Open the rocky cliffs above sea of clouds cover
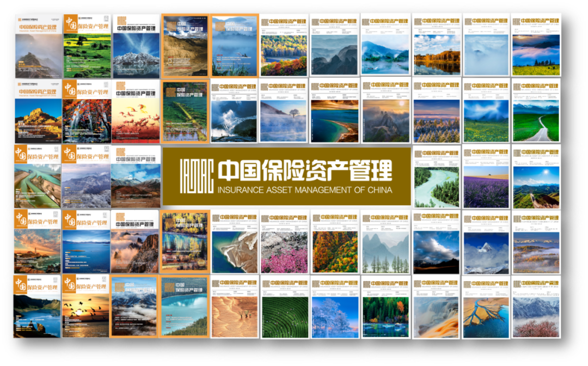Viewport: 588px width, 366px height. (x=136, y=241)
